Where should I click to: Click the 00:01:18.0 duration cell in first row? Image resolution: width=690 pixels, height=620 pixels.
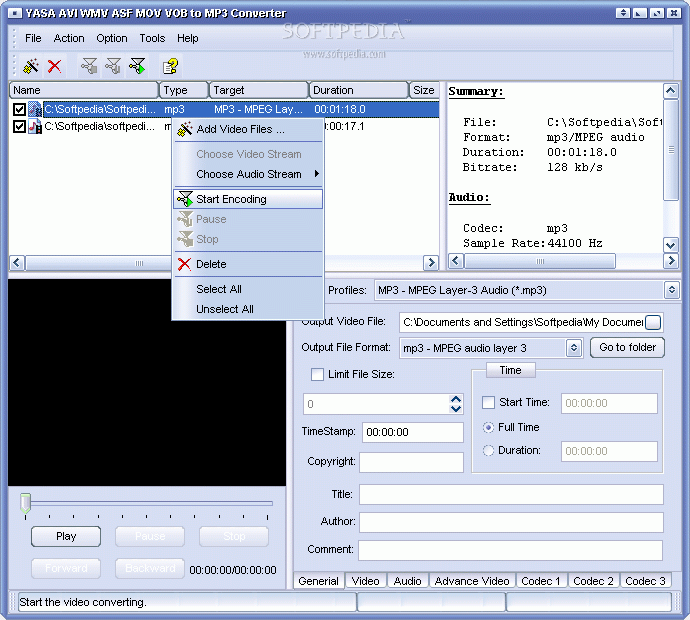(x=340, y=109)
